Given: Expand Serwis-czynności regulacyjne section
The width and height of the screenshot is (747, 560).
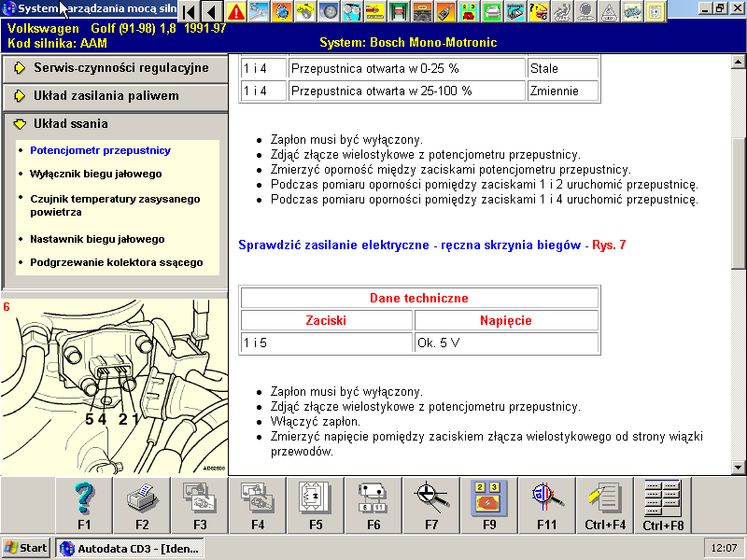Looking at the screenshot, I should tap(115, 68).
